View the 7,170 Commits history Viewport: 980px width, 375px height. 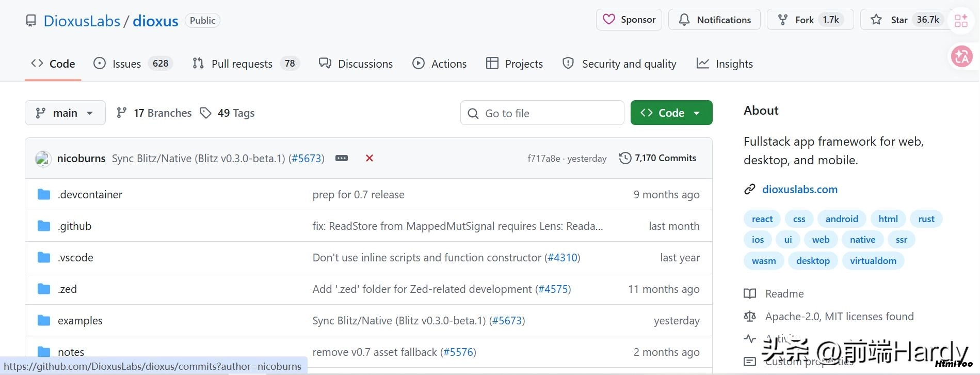pyautogui.click(x=657, y=158)
